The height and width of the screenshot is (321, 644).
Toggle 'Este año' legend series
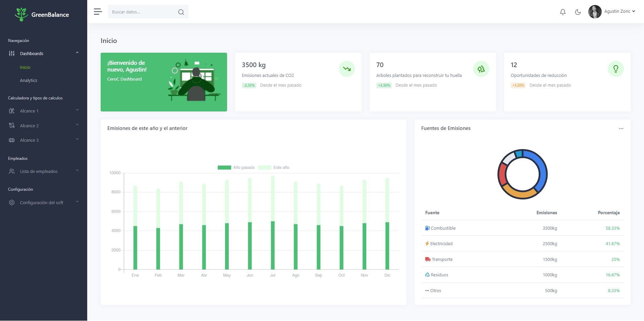(274, 168)
